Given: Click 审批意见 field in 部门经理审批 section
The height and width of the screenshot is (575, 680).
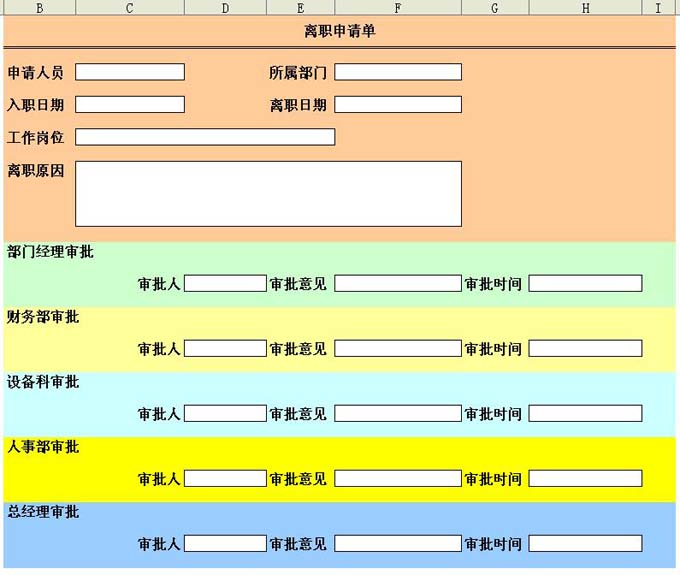Looking at the screenshot, I should click(x=398, y=284).
